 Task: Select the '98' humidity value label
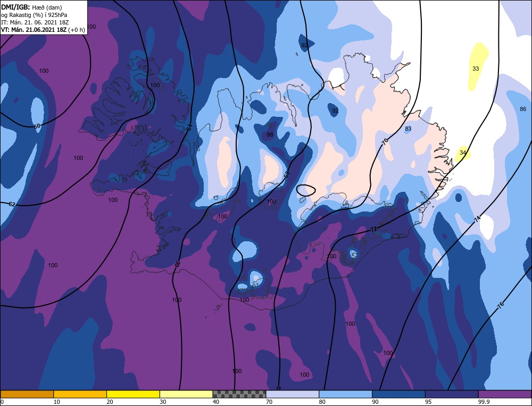(270, 135)
